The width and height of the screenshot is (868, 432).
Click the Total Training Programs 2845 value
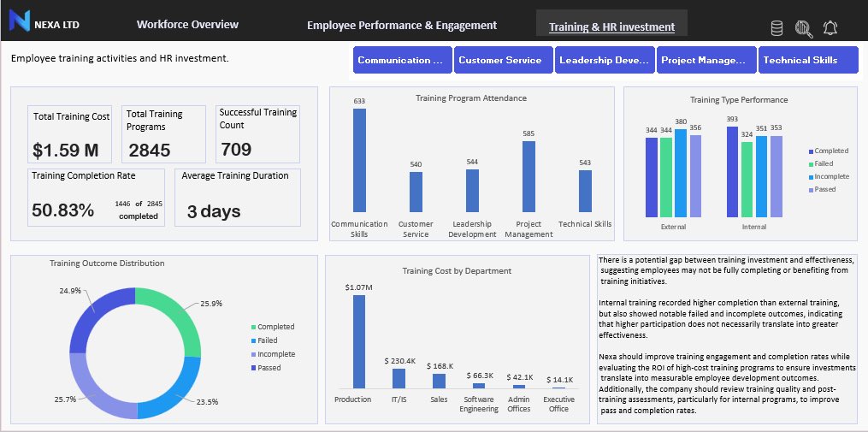[x=150, y=150]
